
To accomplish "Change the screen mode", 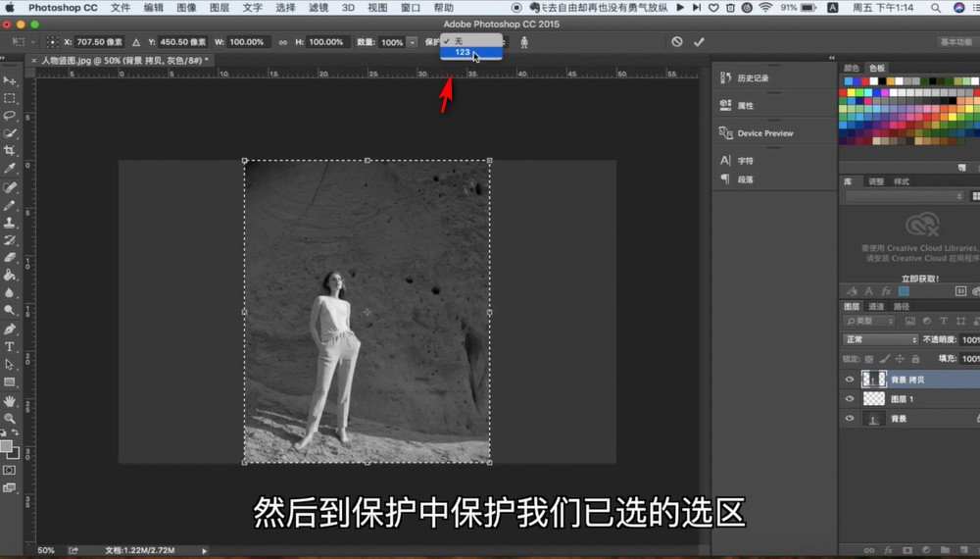I will click(x=10, y=487).
